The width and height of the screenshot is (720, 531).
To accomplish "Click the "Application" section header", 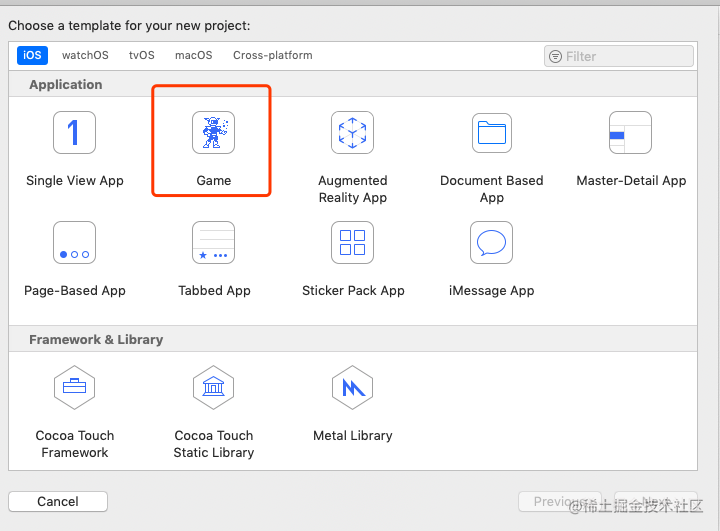I will [66, 85].
